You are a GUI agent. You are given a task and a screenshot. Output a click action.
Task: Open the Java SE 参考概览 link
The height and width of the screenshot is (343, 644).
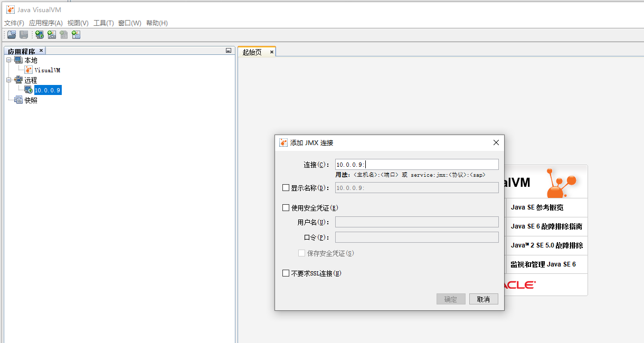[538, 207]
